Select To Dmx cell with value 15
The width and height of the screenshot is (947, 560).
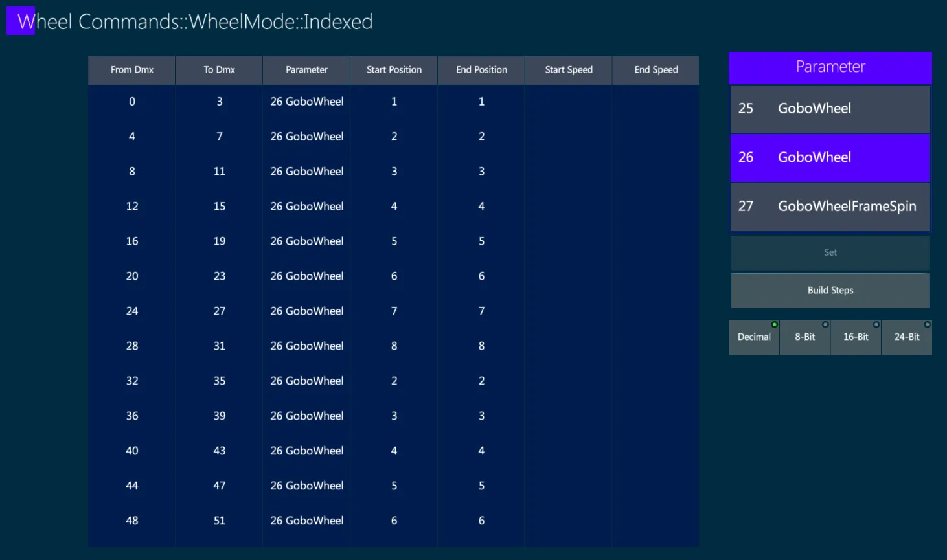[220, 207]
